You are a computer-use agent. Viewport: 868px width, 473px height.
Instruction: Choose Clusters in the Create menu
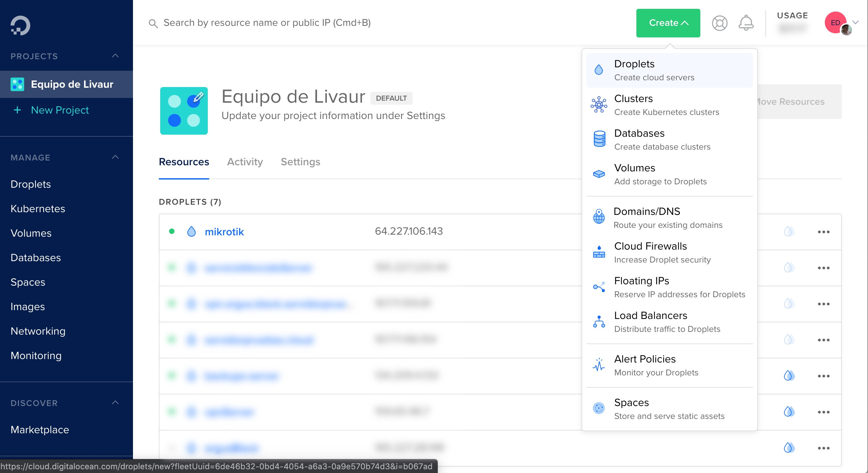[669, 105]
